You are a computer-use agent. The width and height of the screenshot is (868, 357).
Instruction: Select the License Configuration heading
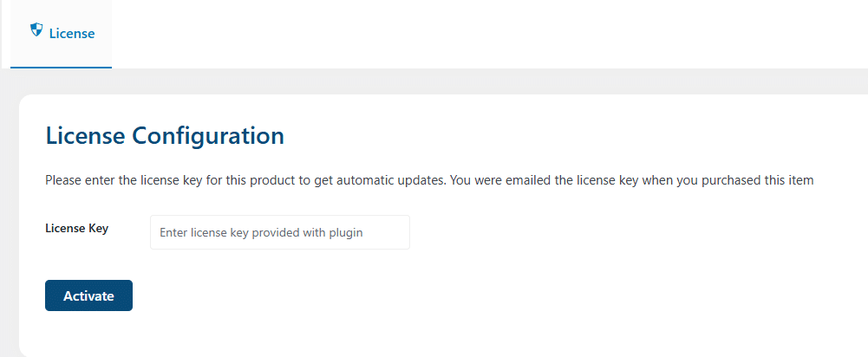coord(165,135)
